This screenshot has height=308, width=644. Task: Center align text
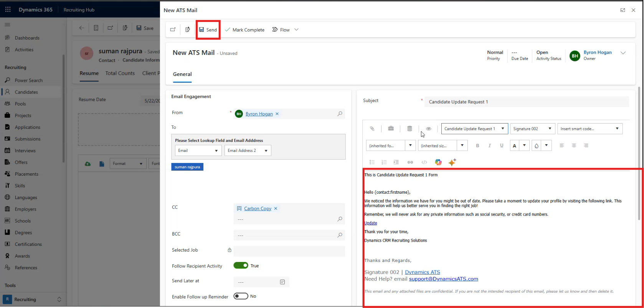(x=574, y=145)
